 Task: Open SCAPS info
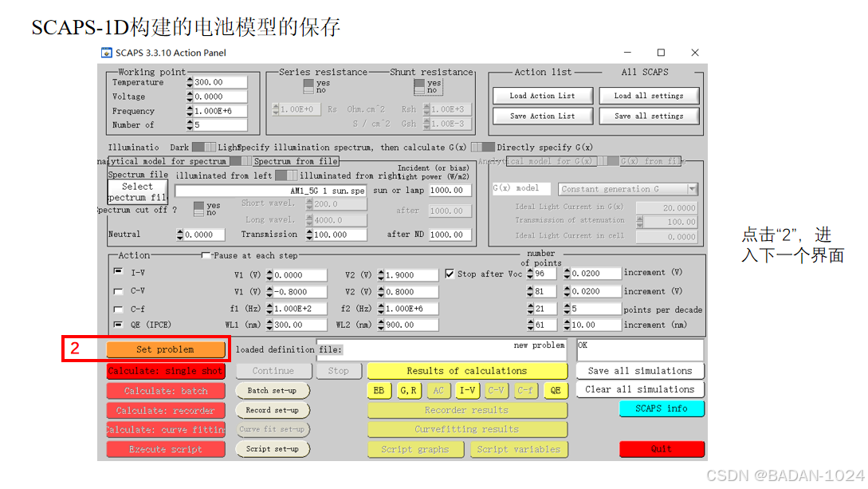pos(662,408)
